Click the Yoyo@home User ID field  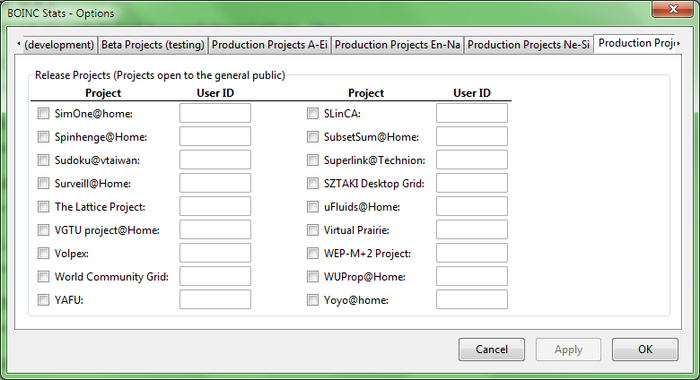472,299
